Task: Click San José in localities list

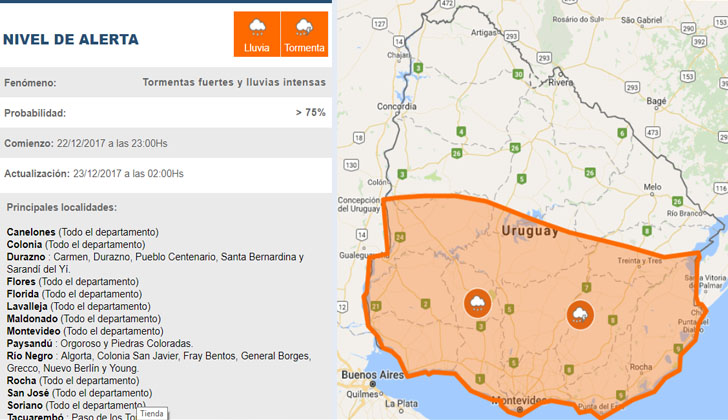Action: 28,393
